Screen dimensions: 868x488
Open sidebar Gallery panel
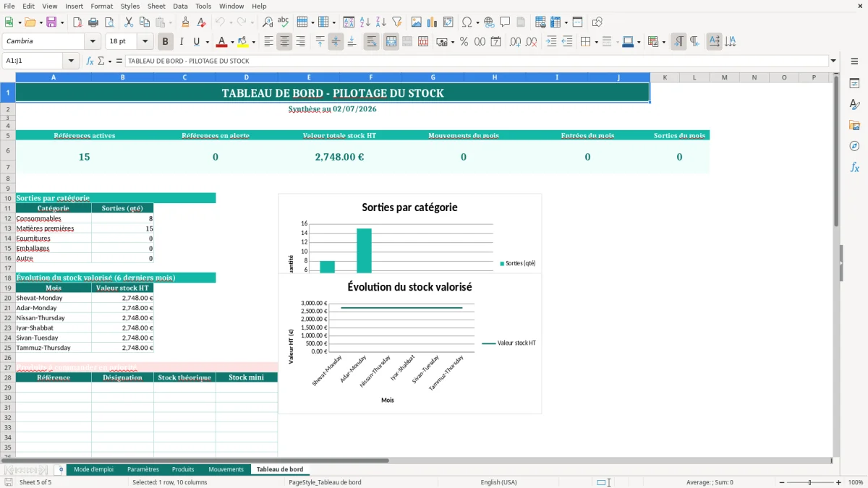point(854,126)
